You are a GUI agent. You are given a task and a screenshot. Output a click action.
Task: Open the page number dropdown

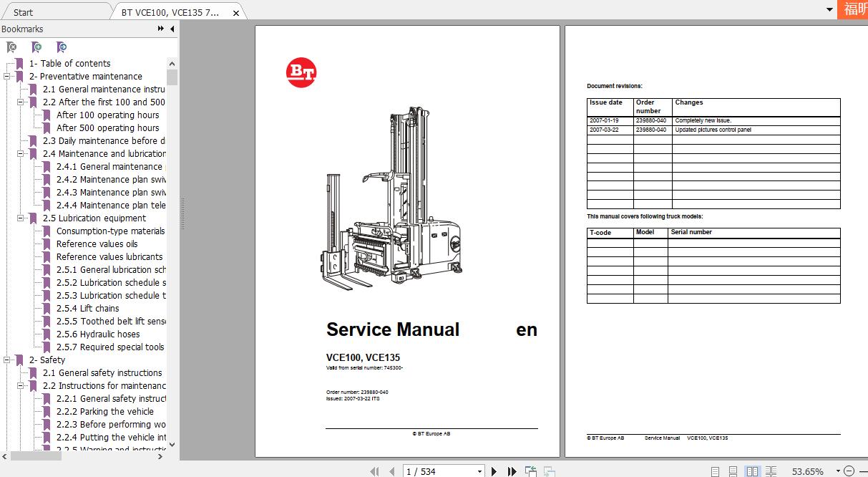tap(479, 471)
